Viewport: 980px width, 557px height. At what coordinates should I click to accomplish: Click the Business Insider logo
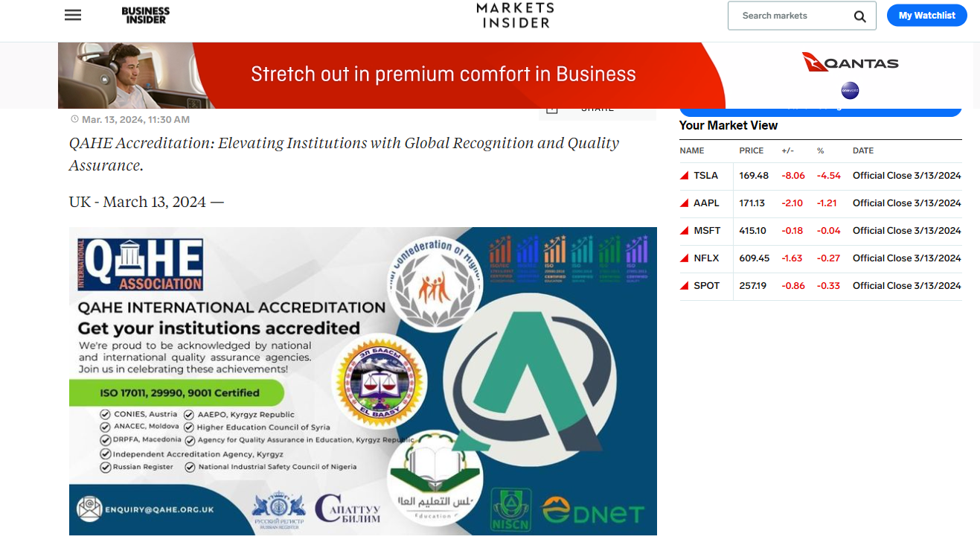pos(146,15)
